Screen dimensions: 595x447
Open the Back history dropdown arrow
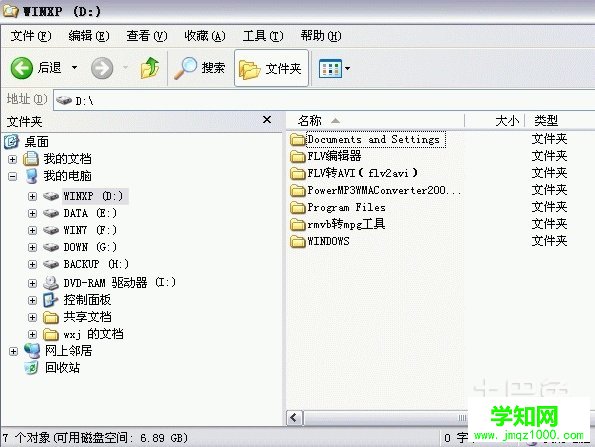(74, 68)
